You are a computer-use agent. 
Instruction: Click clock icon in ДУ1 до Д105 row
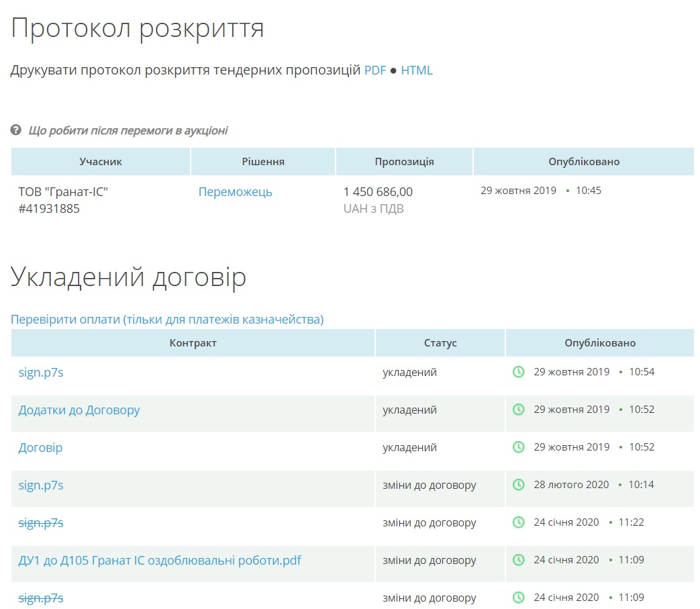[x=518, y=560]
